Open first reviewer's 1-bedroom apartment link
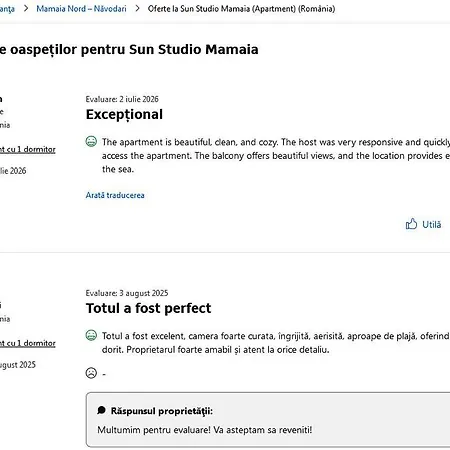Viewport: 450px width, 450px height. pos(28,149)
